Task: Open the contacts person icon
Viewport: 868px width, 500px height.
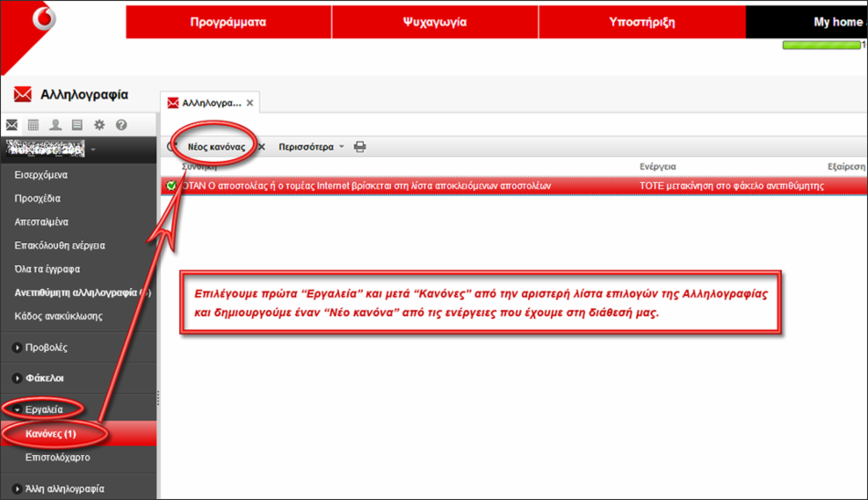Action: coord(56,124)
